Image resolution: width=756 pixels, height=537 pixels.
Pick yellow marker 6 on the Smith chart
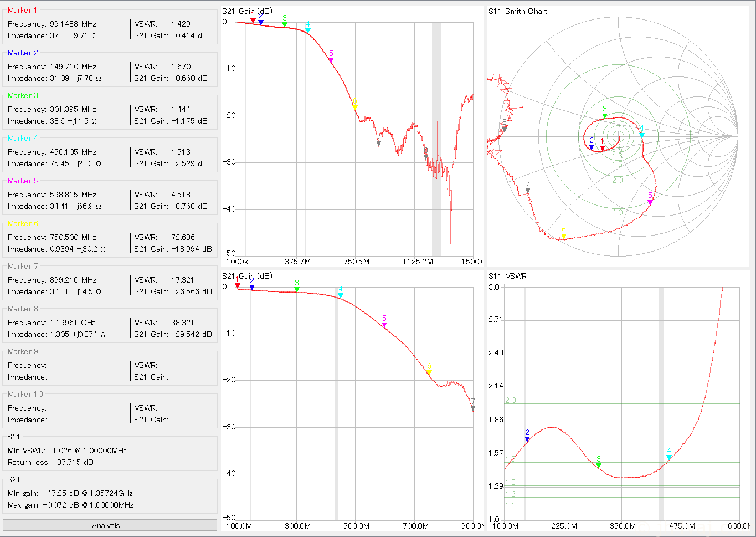click(564, 236)
